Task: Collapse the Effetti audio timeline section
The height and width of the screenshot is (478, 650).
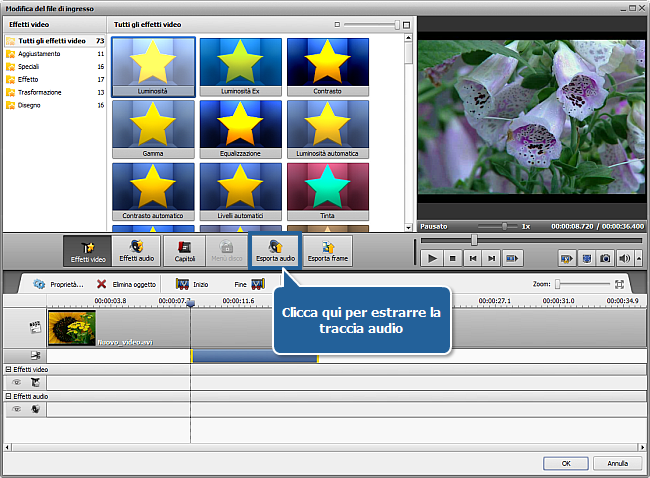Action: (8, 396)
